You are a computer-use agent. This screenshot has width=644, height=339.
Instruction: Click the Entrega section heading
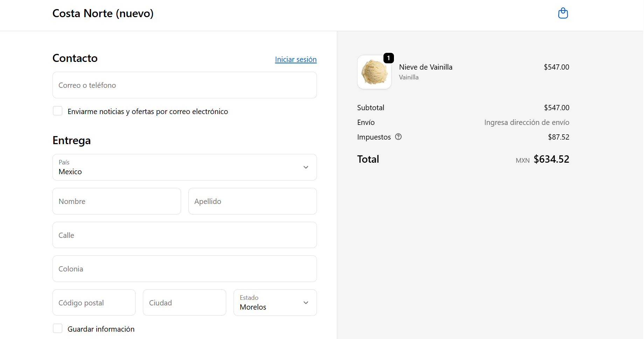tap(71, 140)
